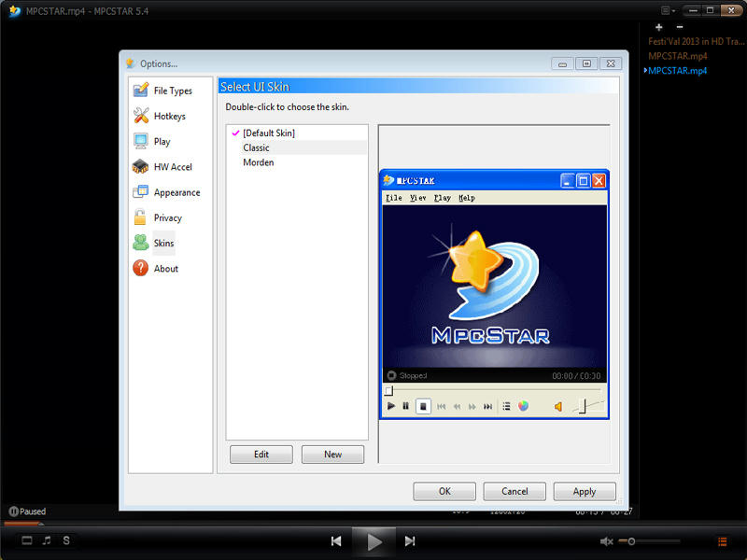Confirm the options with OK
The height and width of the screenshot is (560, 747).
[x=444, y=491]
